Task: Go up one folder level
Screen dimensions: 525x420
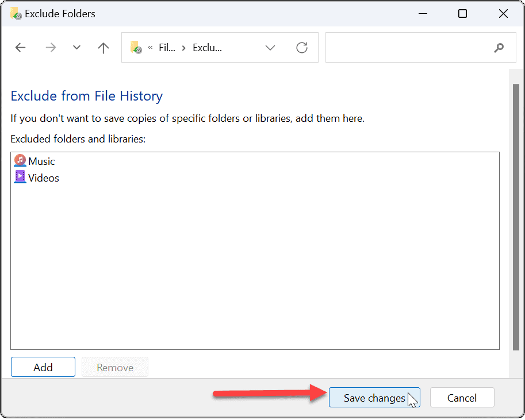Action: coord(103,48)
